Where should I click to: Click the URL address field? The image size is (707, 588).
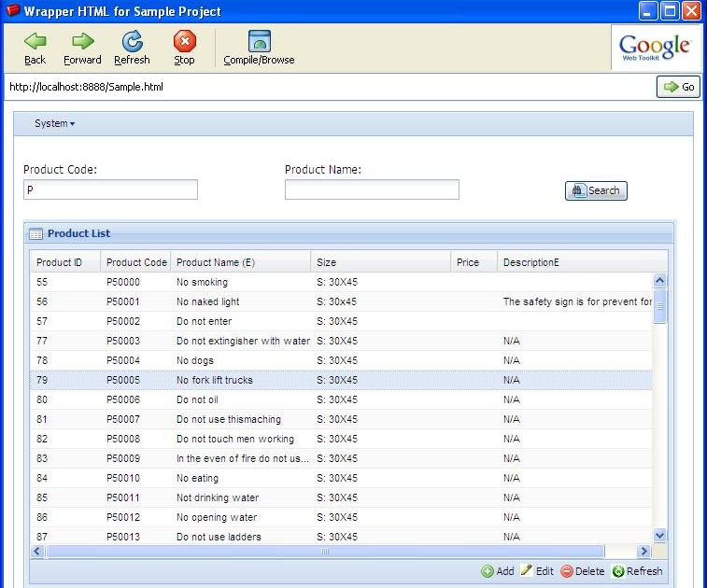click(x=329, y=87)
